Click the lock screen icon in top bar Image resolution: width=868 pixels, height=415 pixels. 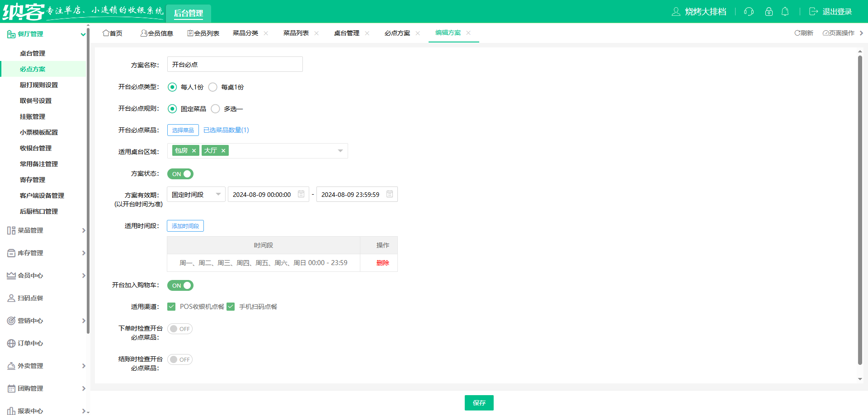(769, 12)
